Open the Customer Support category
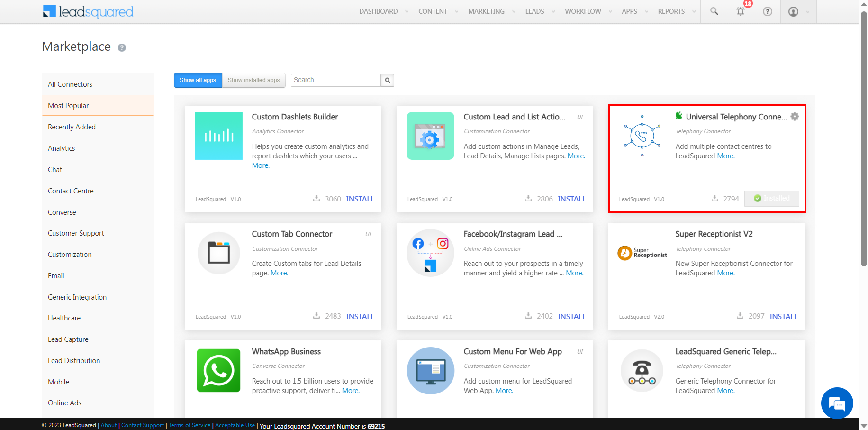Viewport: 868px width, 430px height. click(98, 233)
